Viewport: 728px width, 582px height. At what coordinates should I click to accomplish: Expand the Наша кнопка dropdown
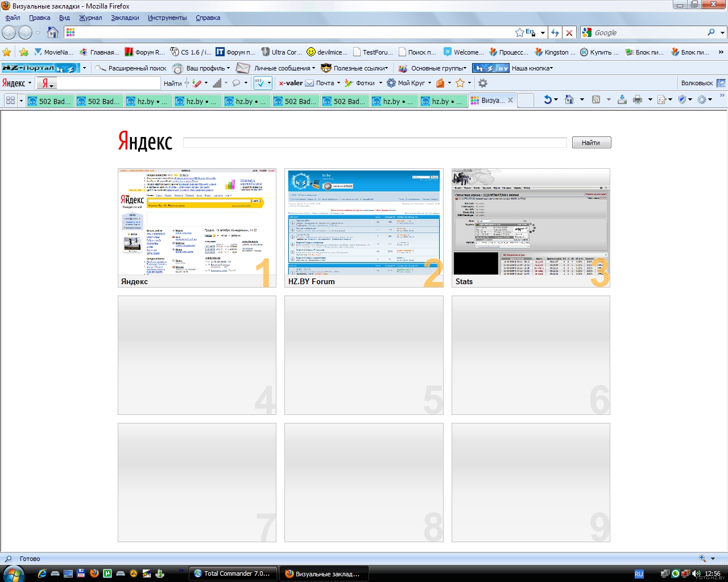click(551, 68)
